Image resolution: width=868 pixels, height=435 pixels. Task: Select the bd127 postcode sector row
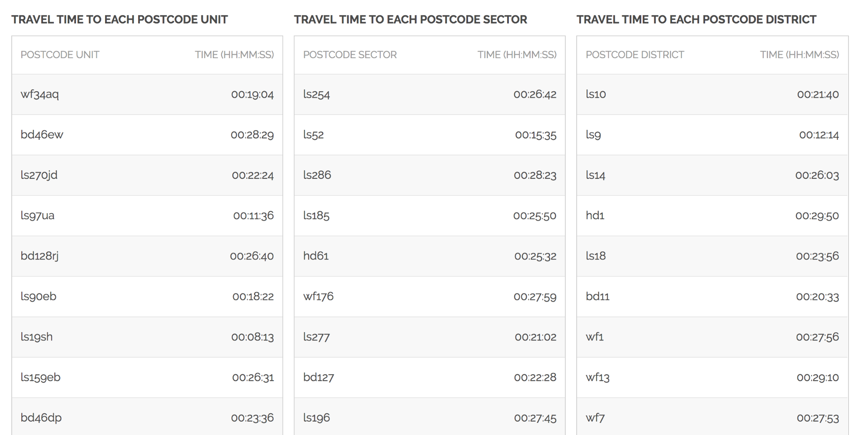430,377
